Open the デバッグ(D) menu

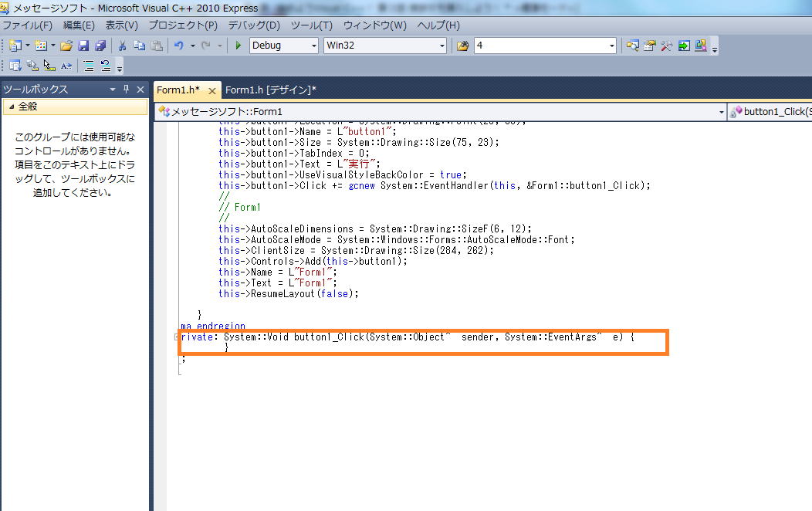pyautogui.click(x=254, y=25)
